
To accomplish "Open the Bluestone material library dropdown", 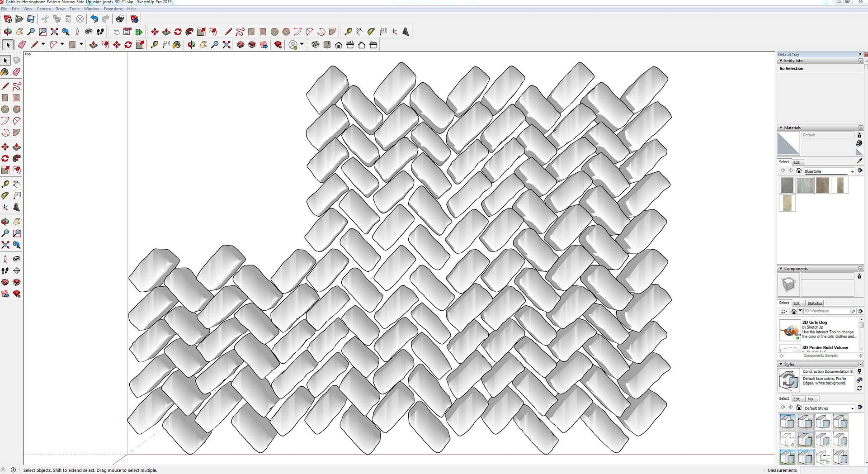I will coord(852,171).
